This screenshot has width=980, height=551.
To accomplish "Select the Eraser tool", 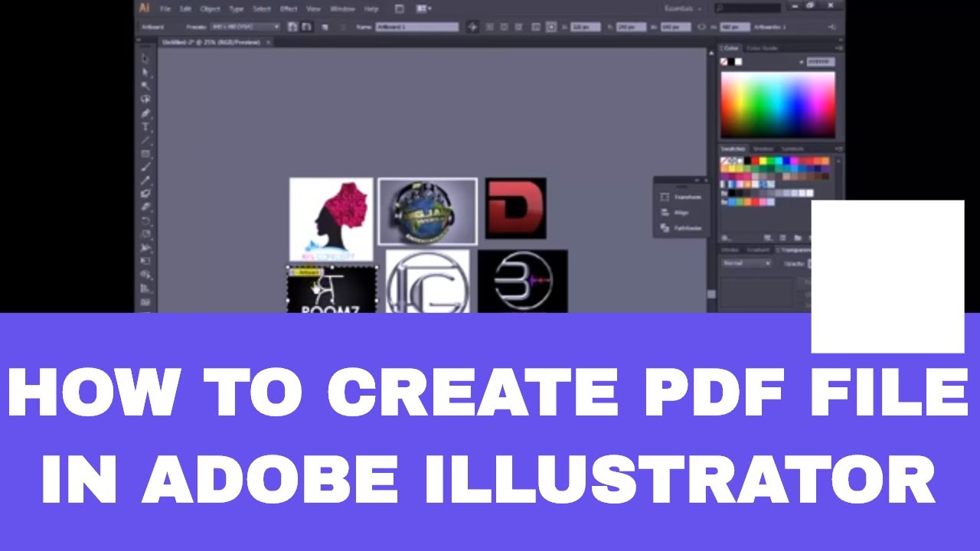I will [145, 207].
